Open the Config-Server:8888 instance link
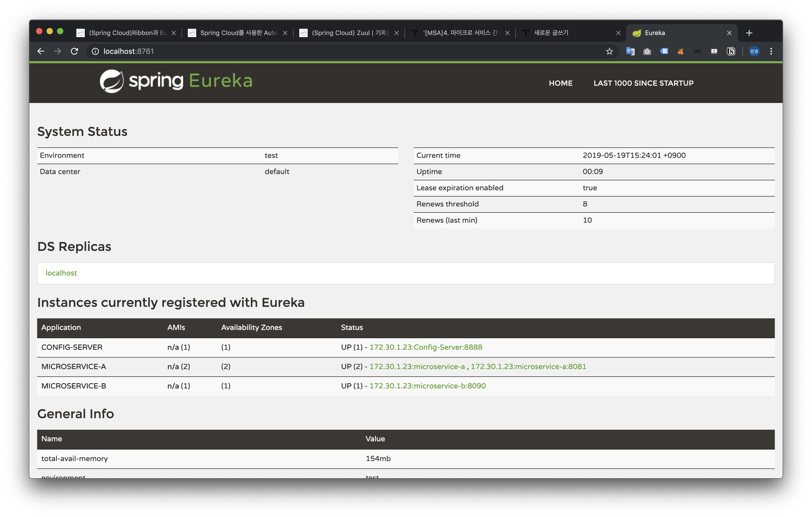Viewport: 812px width, 517px height. coord(426,347)
